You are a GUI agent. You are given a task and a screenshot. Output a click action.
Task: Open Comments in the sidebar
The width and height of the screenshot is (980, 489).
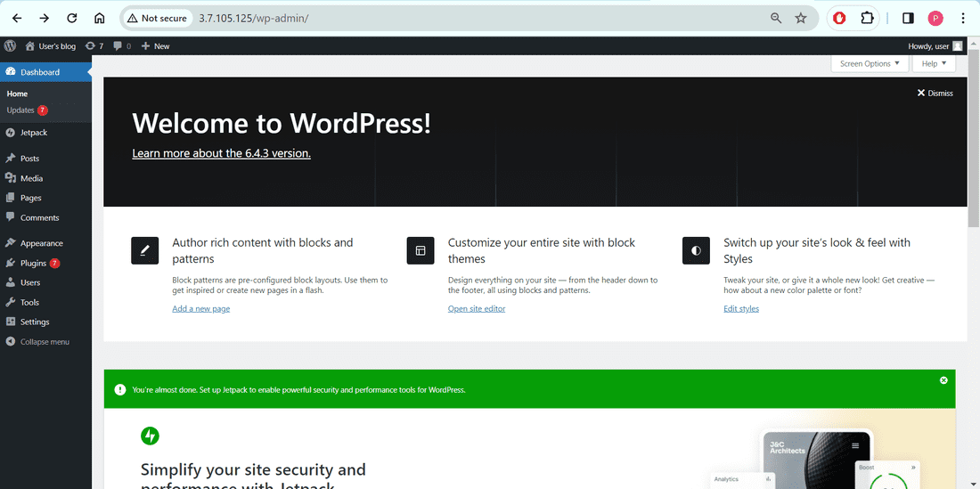(45, 217)
